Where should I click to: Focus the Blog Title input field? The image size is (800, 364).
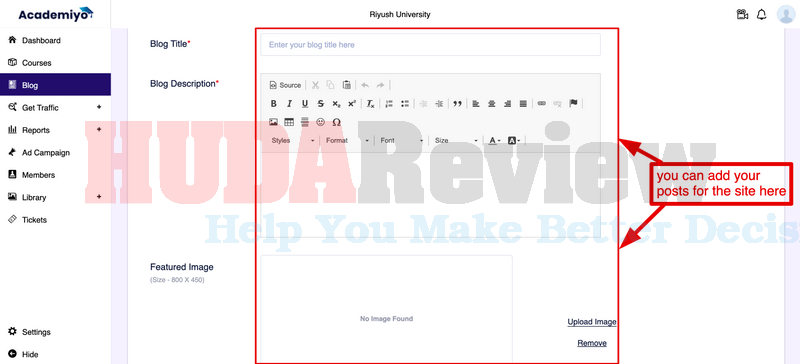click(430, 45)
